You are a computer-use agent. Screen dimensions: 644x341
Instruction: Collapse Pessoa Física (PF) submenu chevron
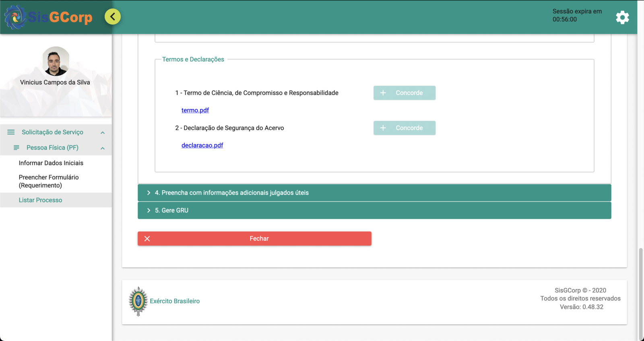[103, 148]
